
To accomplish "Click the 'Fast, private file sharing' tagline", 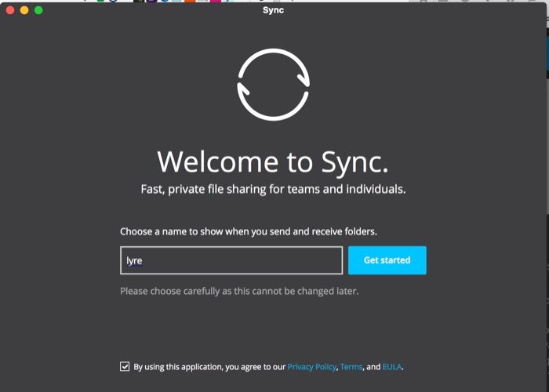I will click(273, 190).
